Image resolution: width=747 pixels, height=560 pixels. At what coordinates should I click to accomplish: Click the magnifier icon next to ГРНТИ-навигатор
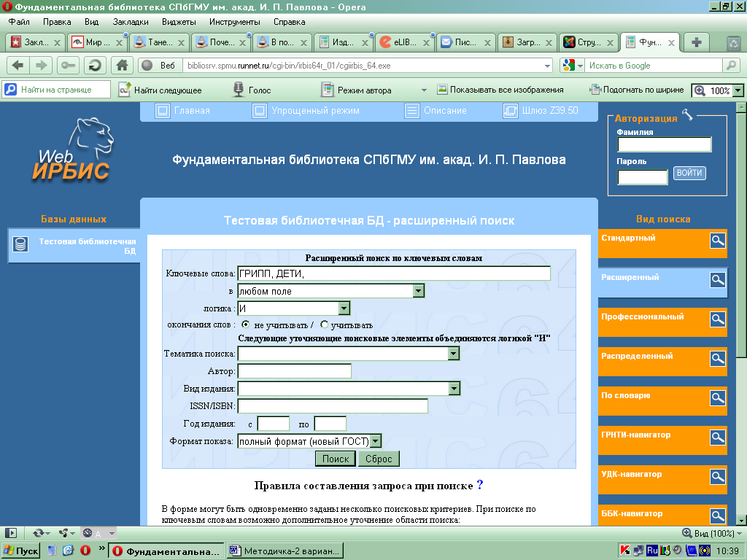pyautogui.click(x=718, y=437)
